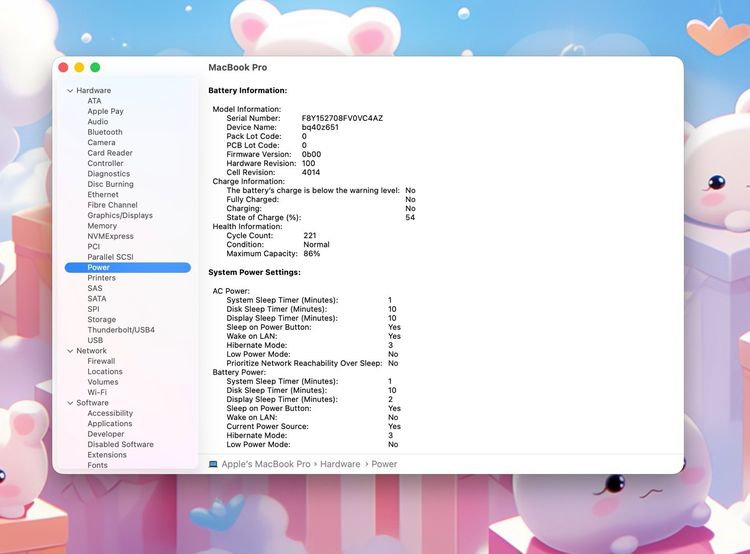
Task: Select Disabled Software in the sidebar
Action: (121, 444)
